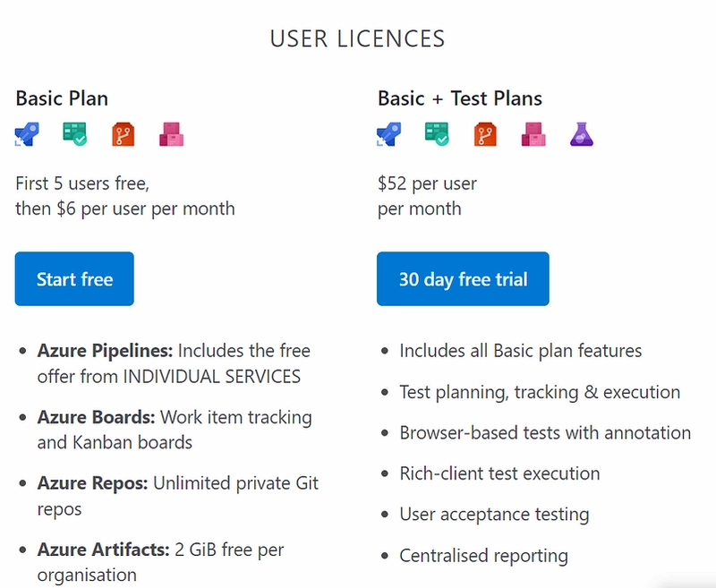Click the Azure Boards bold label in list
This screenshot has width=716, height=588.
[x=97, y=417]
